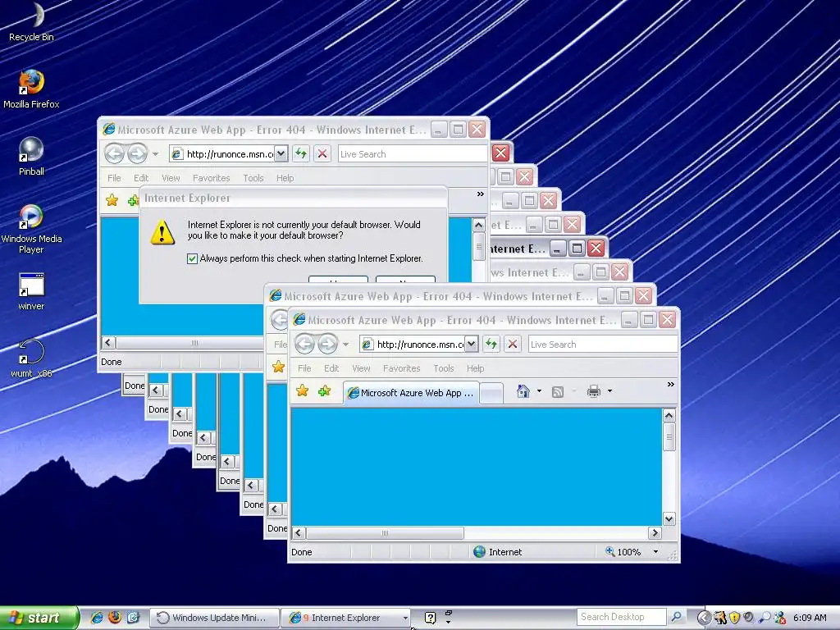Click zoom 100% button in status bar
This screenshot has width=840, height=630.
pos(623,552)
